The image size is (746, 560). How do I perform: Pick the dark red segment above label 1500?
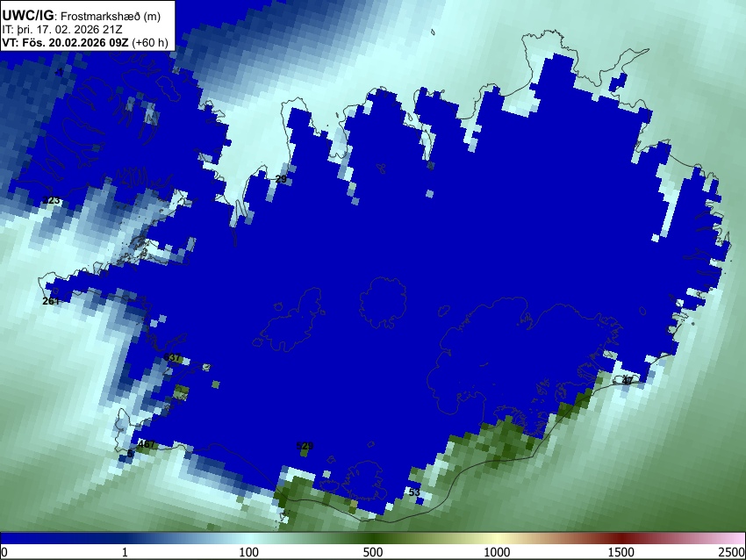click(x=621, y=538)
